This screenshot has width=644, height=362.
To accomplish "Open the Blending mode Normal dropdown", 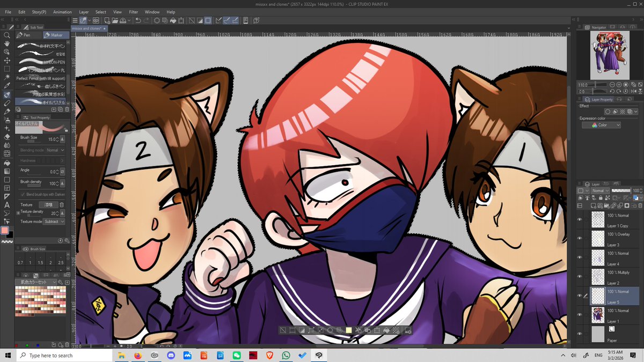I will tap(55, 150).
